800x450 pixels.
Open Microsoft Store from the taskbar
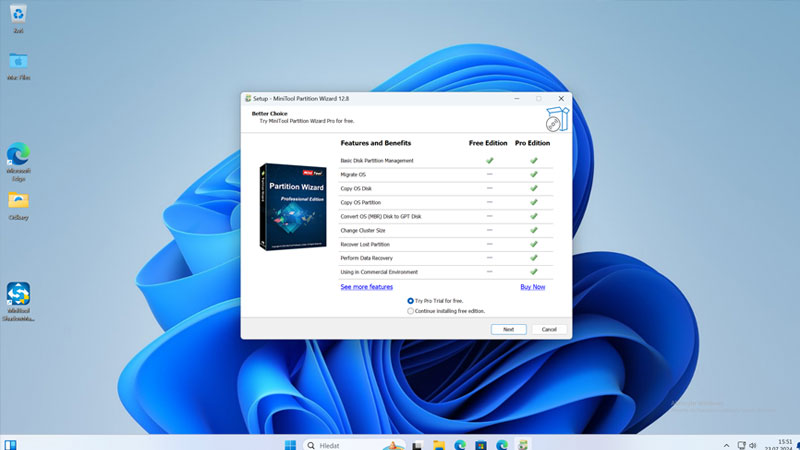pos(481,445)
